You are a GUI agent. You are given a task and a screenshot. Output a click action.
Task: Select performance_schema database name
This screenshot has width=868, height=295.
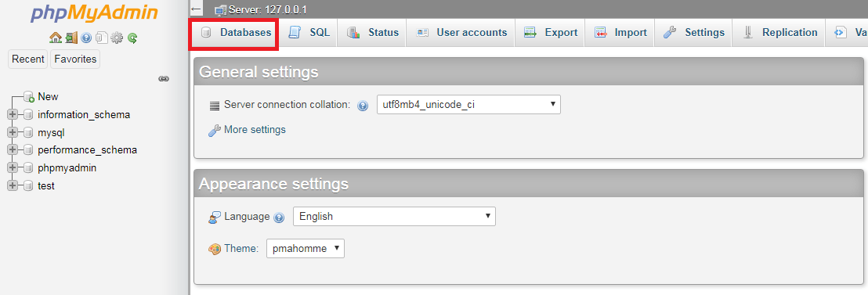tap(88, 149)
